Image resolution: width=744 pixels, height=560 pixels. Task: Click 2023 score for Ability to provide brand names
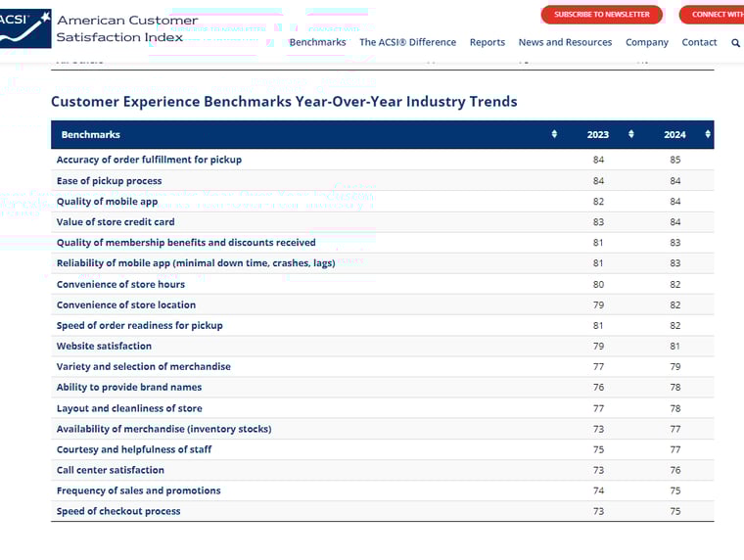click(598, 388)
